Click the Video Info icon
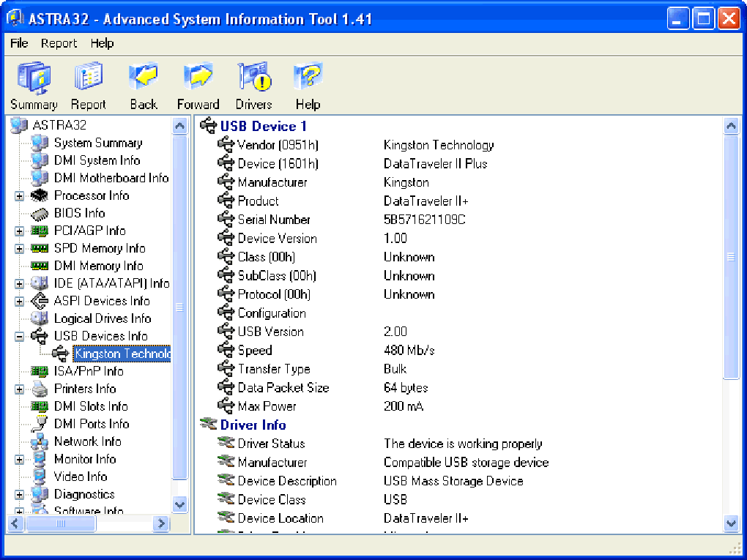The height and width of the screenshot is (560, 747). [x=40, y=477]
